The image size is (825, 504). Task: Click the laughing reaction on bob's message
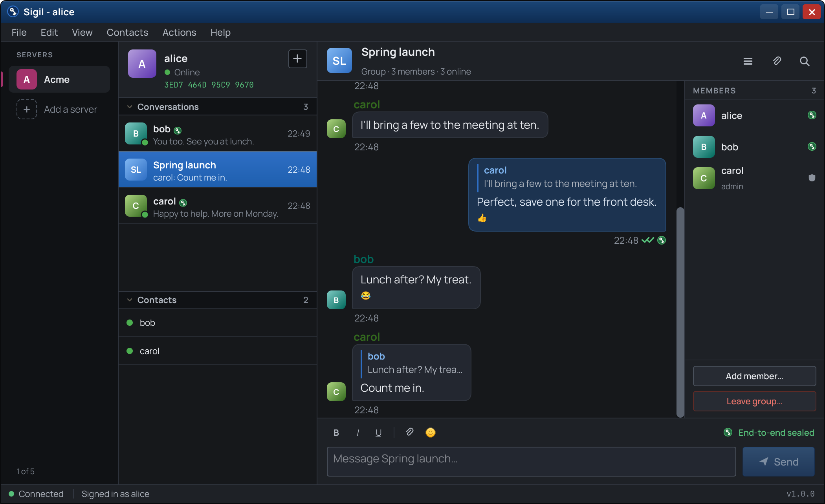(x=366, y=296)
